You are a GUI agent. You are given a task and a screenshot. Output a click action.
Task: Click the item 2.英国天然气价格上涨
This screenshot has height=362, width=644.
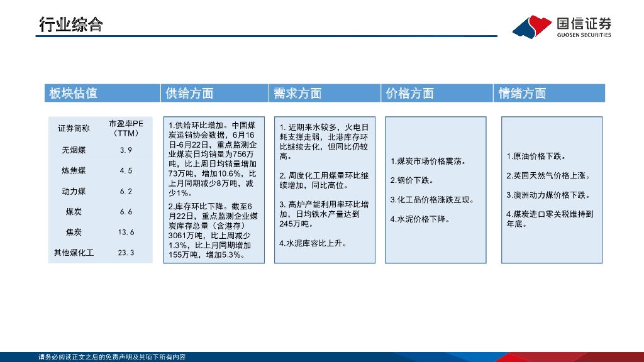[x=548, y=176]
